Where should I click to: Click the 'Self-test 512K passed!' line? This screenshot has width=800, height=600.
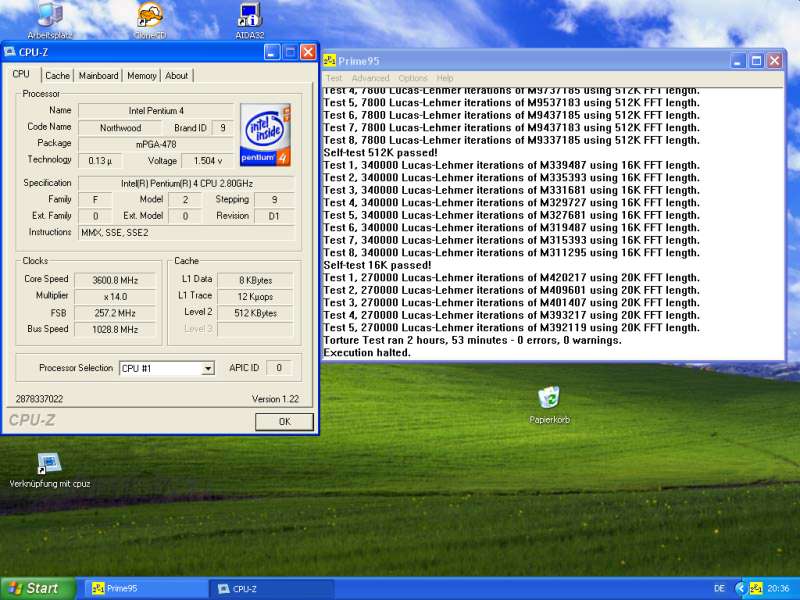tap(381, 153)
